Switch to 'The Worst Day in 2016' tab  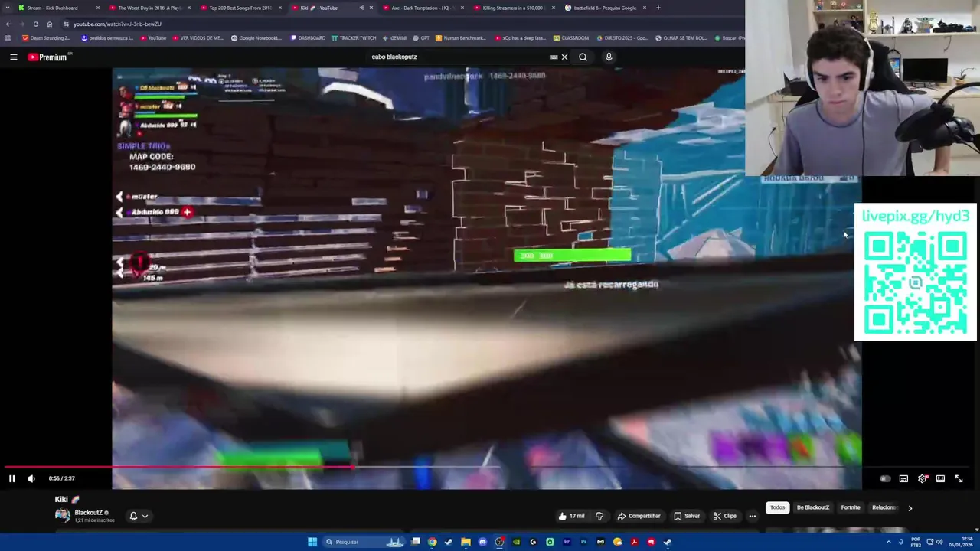149,8
